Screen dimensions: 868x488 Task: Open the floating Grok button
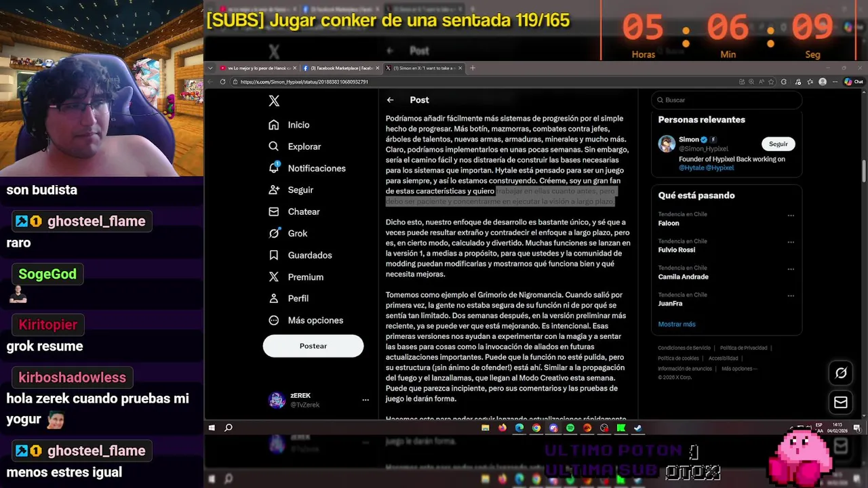[841, 373]
